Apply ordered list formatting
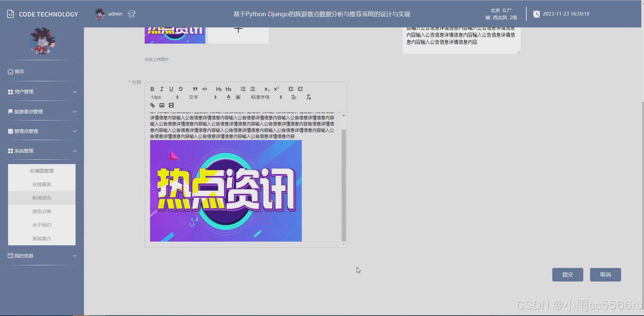 pyautogui.click(x=243, y=89)
